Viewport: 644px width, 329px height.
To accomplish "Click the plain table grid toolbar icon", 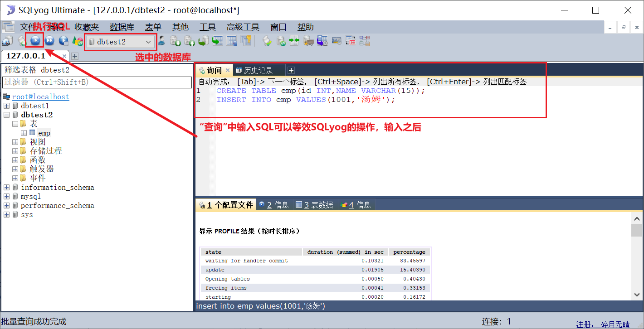I will pyautogui.click(x=232, y=41).
